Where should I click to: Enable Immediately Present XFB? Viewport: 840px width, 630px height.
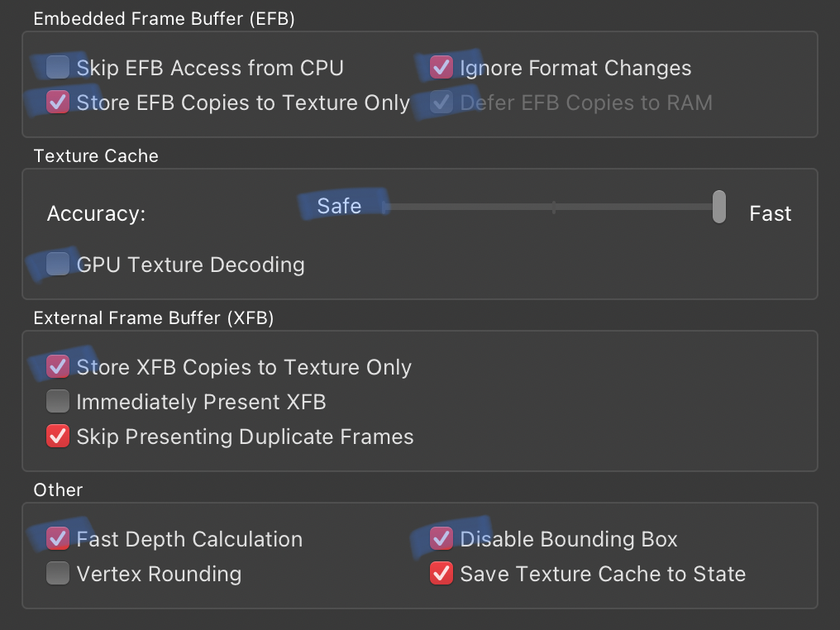[58, 402]
